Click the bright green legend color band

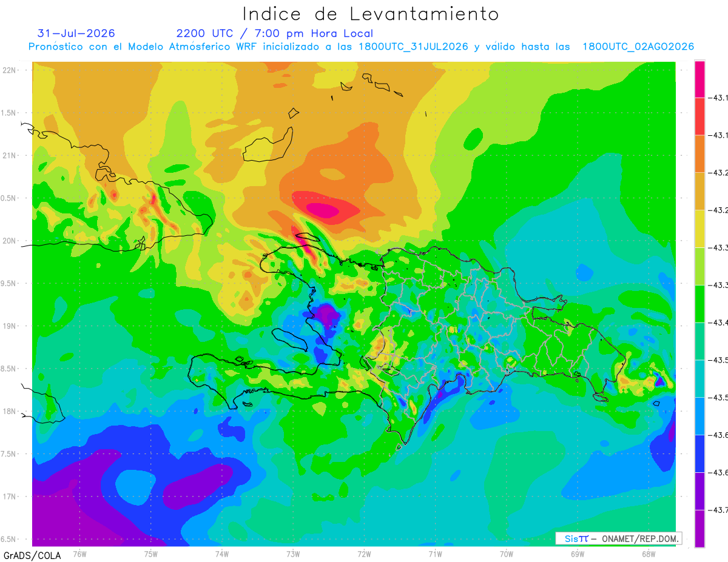coord(699,304)
